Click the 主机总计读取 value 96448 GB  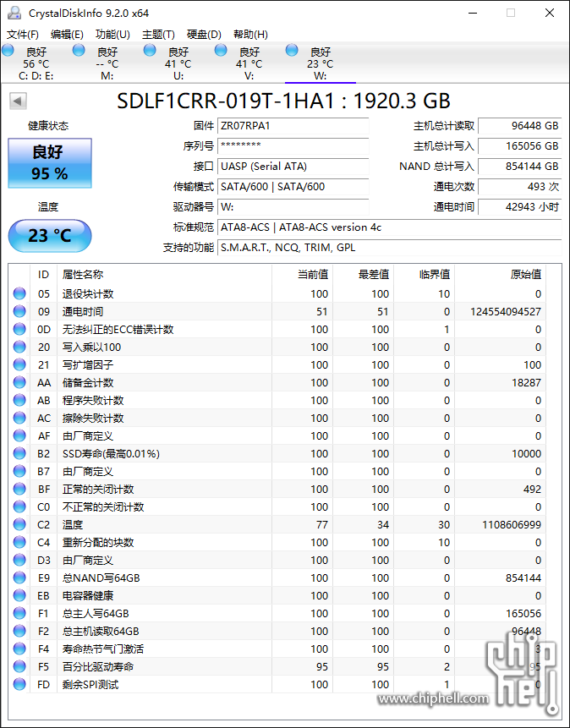point(520,126)
